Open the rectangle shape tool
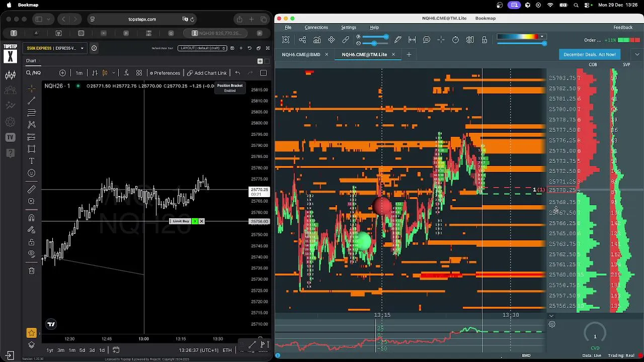 click(x=31, y=149)
